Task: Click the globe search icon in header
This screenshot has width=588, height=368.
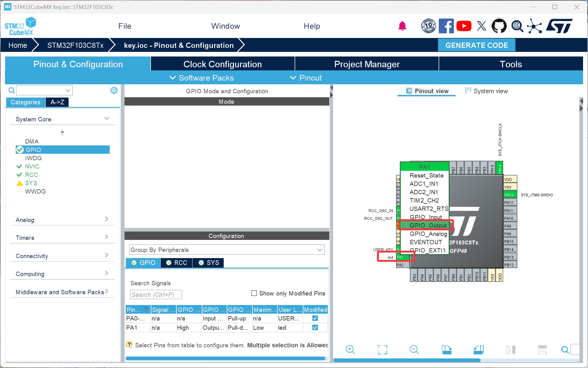Action: point(517,26)
